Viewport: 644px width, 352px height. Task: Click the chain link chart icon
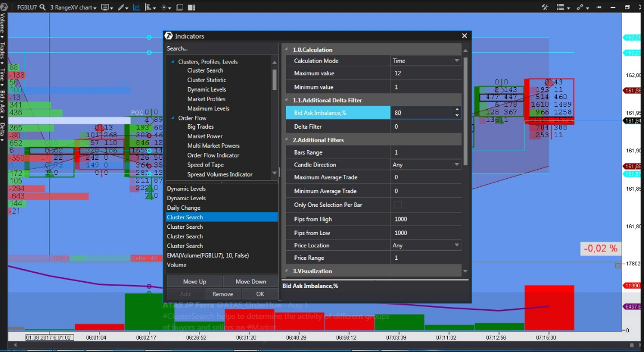[x=579, y=7]
